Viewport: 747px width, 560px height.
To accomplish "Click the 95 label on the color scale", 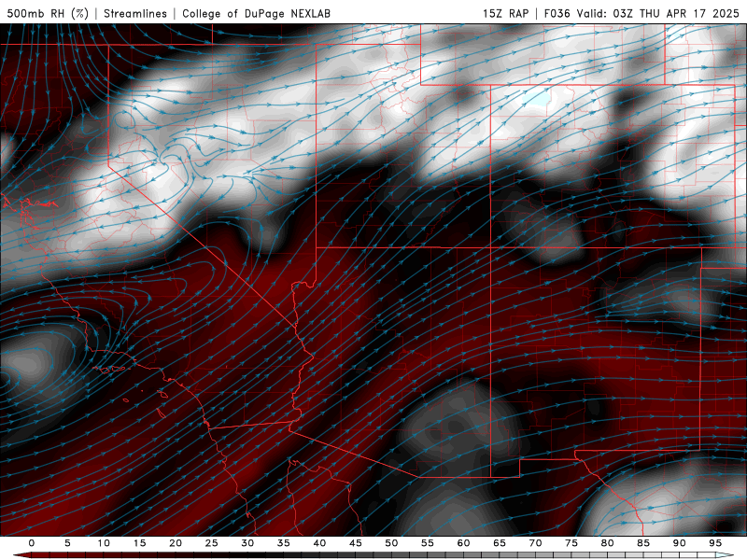I will [x=714, y=543].
